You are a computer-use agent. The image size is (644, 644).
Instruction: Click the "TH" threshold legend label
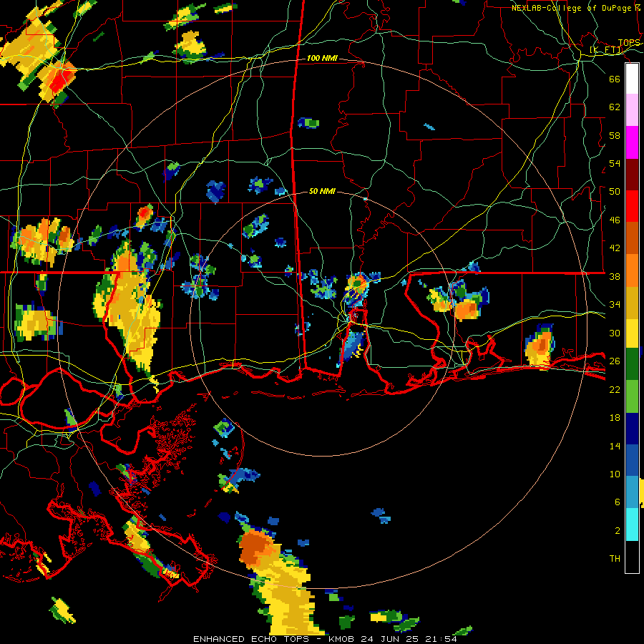[615, 559]
